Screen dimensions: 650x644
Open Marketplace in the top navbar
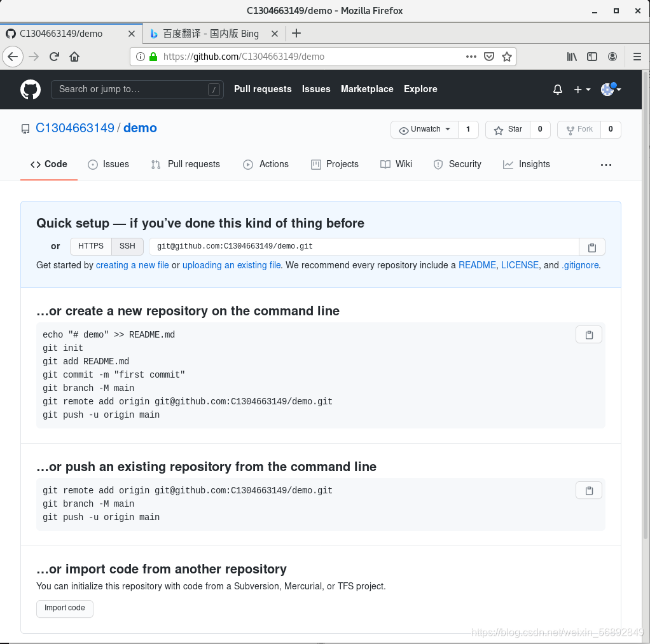(x=367, y=89)
